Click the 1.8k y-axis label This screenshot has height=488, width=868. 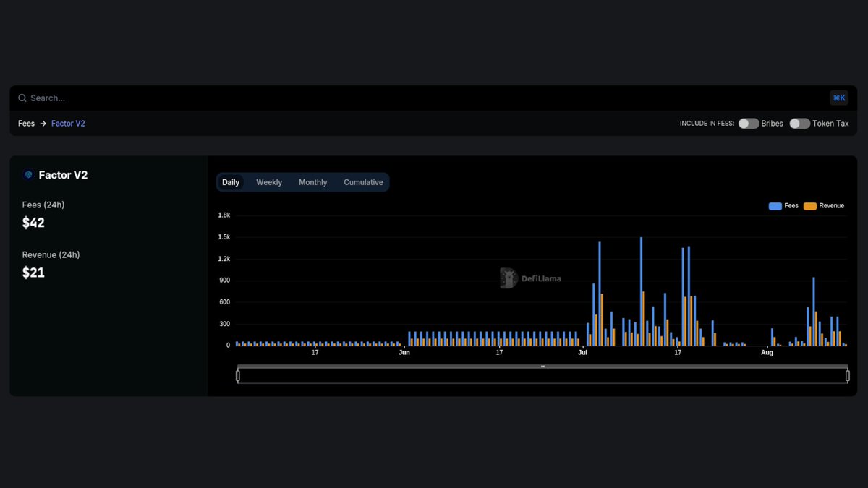click(224, 215)
